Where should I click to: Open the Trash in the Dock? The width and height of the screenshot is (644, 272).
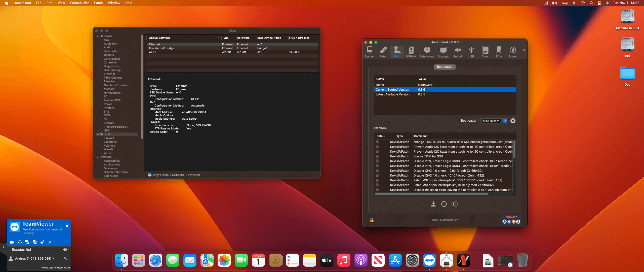click(522, 260)
